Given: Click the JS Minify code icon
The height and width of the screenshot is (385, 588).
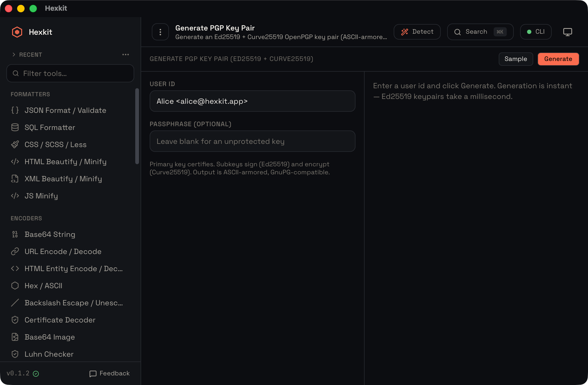Looking at the screenshot, I should (x=15, y=196).
